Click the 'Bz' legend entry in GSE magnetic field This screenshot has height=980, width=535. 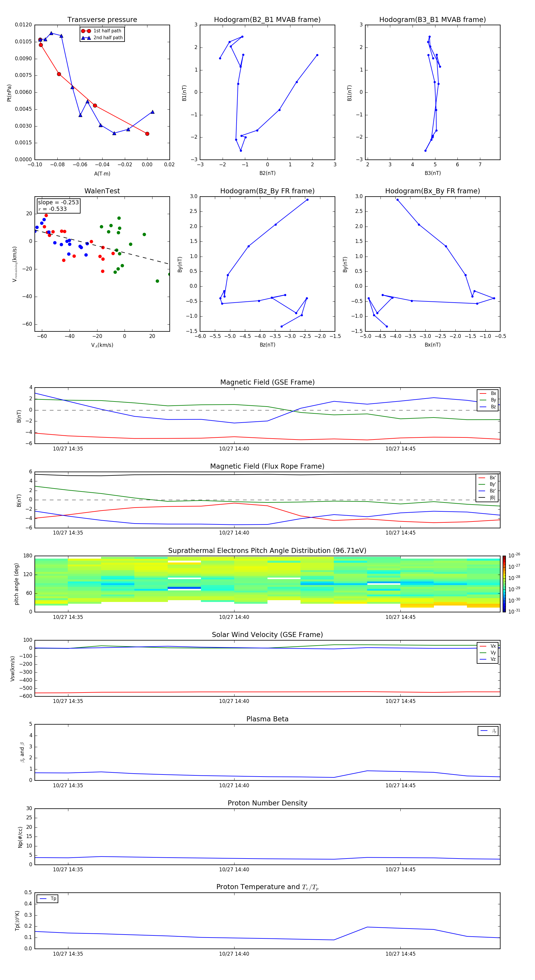click(488, 407)
